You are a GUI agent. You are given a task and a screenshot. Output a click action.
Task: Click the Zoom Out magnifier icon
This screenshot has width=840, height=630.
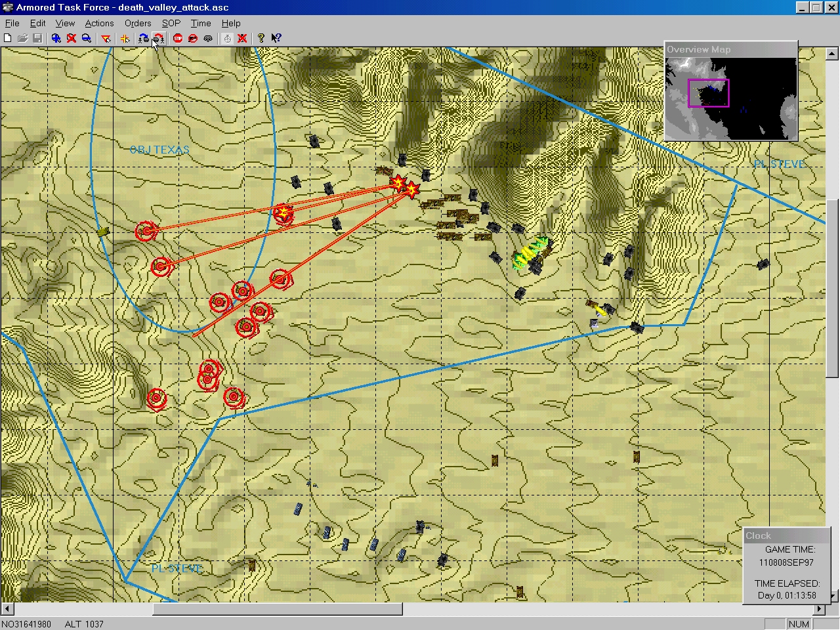point(87,38)
